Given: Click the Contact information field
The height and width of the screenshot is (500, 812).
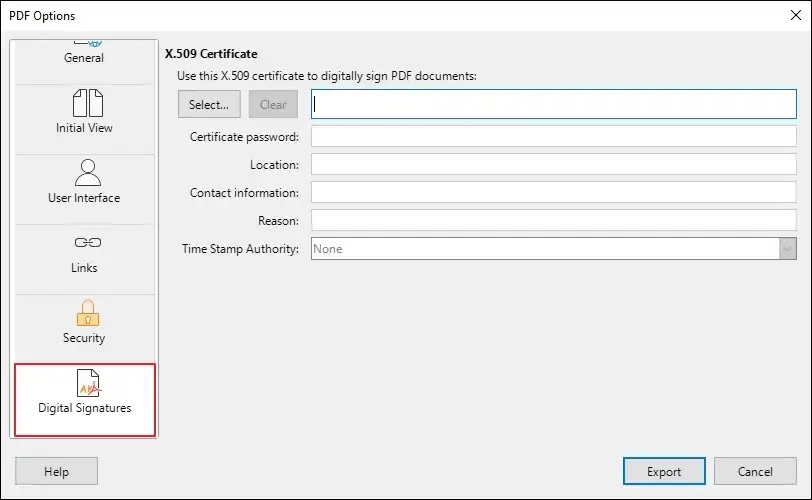Looking at the screenshot, I should (554, 193).
